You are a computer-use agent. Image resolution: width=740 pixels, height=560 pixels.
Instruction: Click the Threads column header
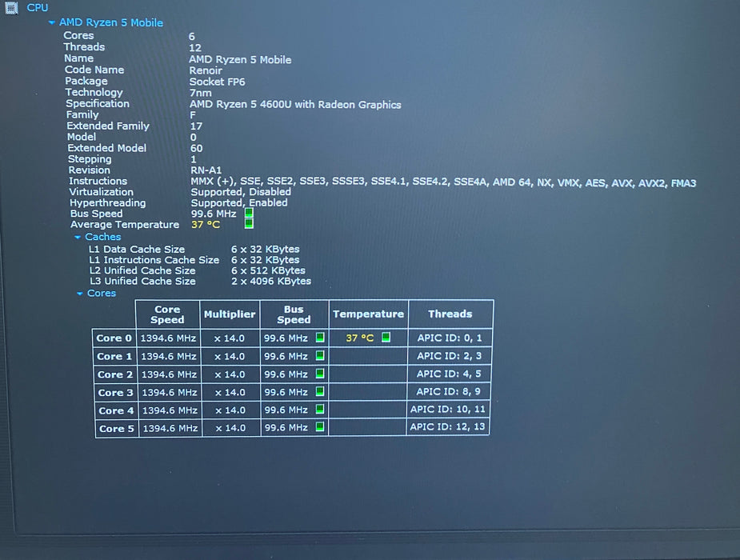pos(450,314)
